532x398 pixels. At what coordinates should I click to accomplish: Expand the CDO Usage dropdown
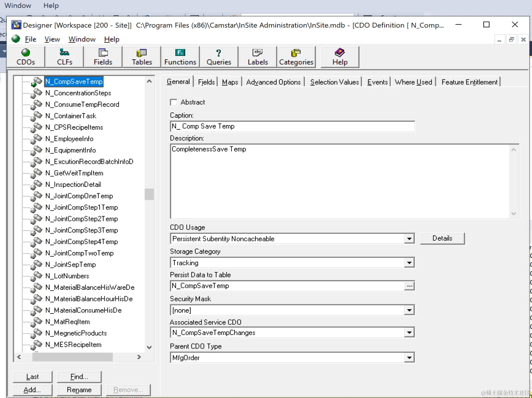[409, 239]
